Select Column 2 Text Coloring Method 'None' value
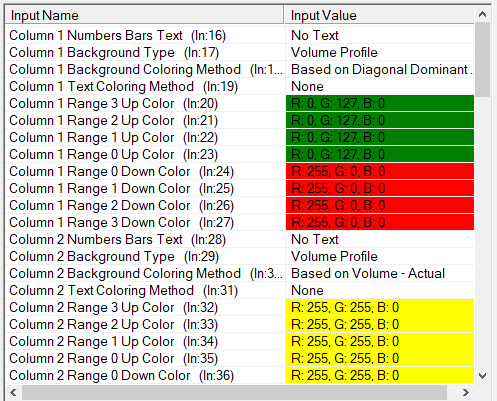The image size is (497, 401). pyautogui.click(x=380, y=290)
